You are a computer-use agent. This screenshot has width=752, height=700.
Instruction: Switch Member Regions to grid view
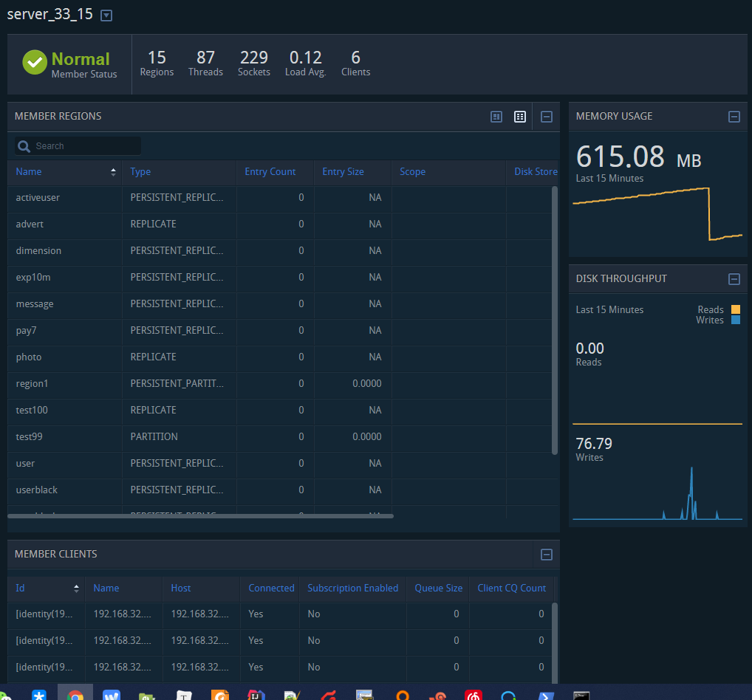pos(520,117)
